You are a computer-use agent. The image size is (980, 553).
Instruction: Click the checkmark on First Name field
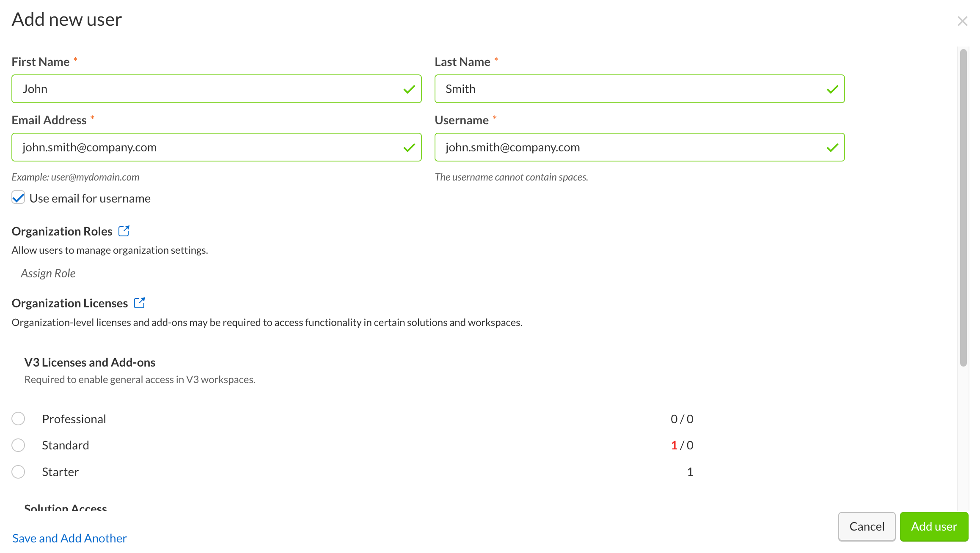408,89
